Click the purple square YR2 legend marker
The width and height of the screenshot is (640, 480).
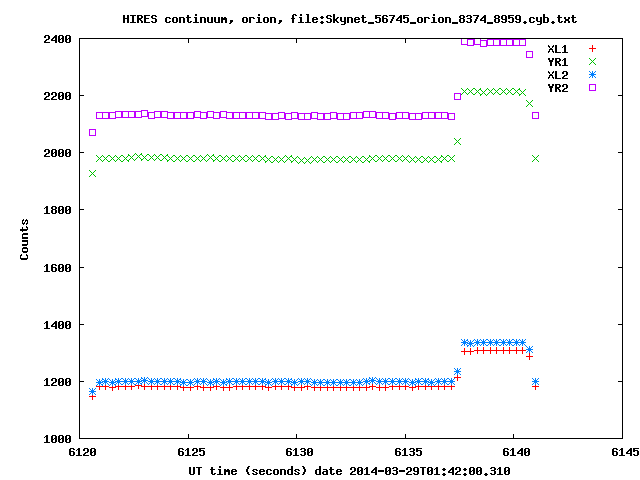(592, 87)
